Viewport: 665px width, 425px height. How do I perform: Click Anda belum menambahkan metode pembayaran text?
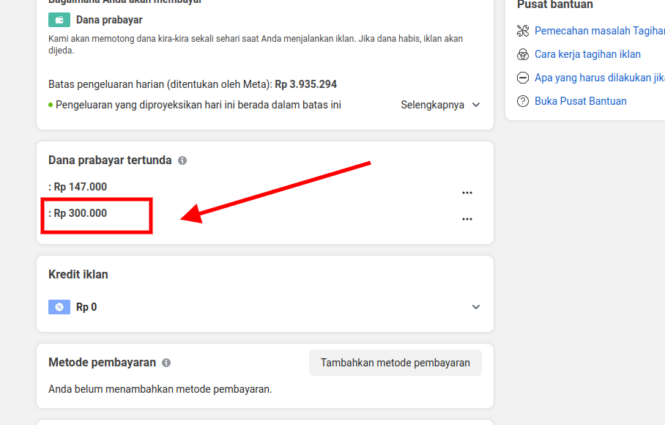(x=160, y=389)
